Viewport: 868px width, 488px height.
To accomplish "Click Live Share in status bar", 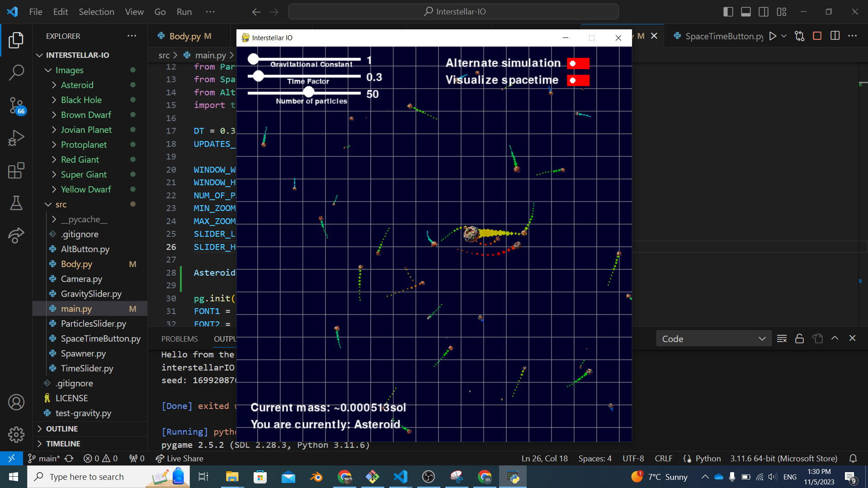I will [179, 459].
